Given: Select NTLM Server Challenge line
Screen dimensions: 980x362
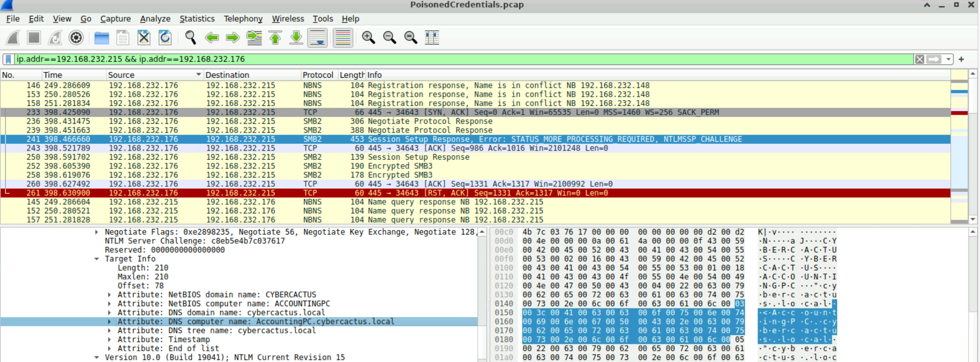Looking at the screenshot, I should pyautogui.click(x=195, y=241).
